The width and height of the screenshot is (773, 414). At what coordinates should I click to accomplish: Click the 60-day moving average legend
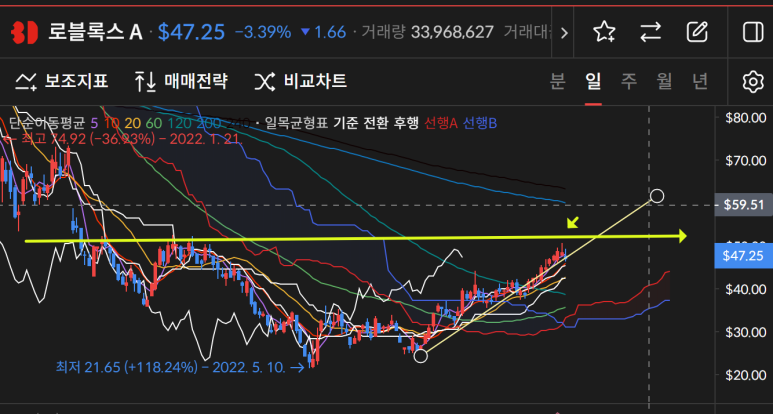point(152,123)
